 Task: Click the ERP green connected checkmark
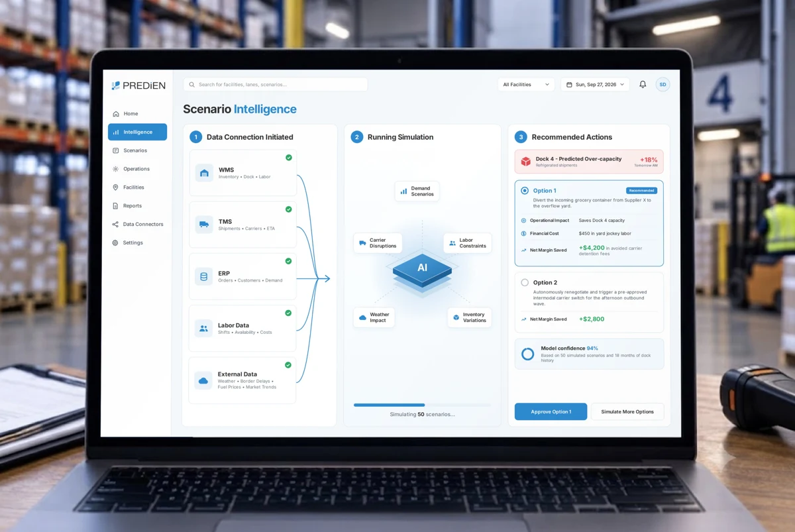(x=289, y=261)
